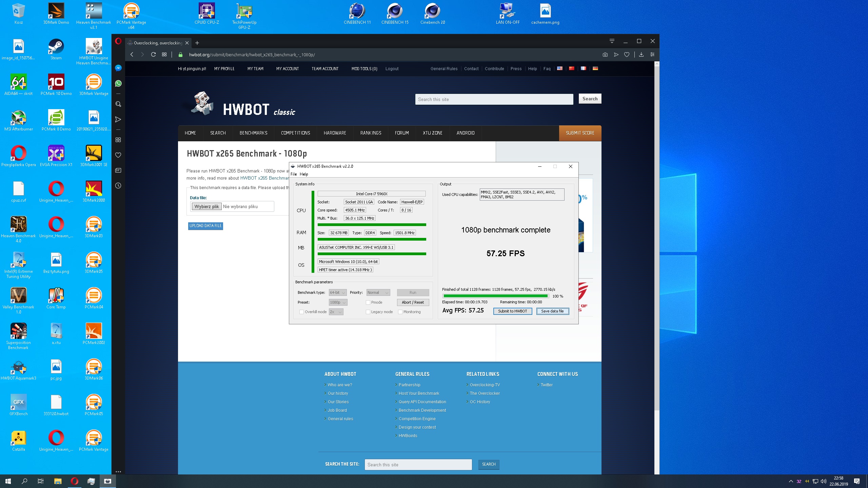Open Windows notification center
868x488 pixels.
pos(857,481)
